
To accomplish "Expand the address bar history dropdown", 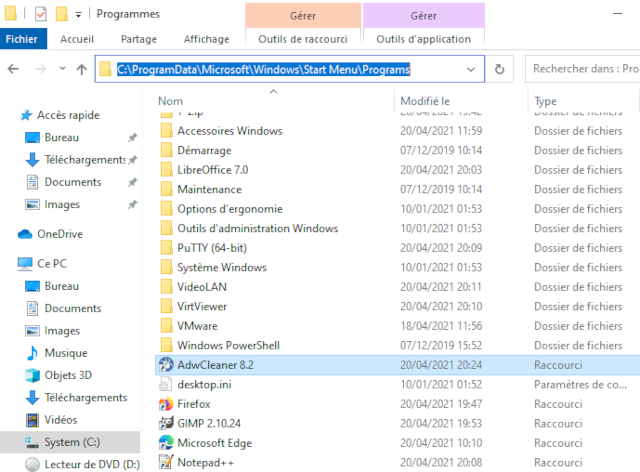I will coord(471,69).
